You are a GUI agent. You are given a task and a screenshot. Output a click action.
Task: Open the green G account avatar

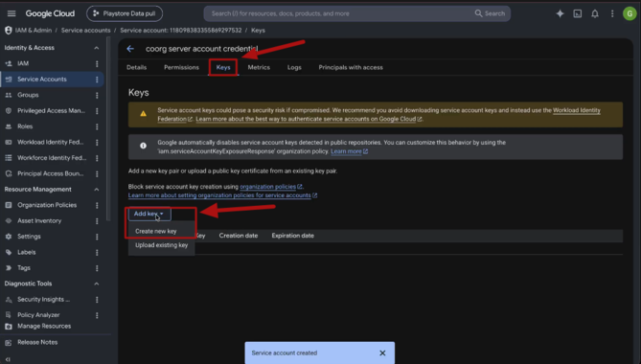tap(630, 13)
